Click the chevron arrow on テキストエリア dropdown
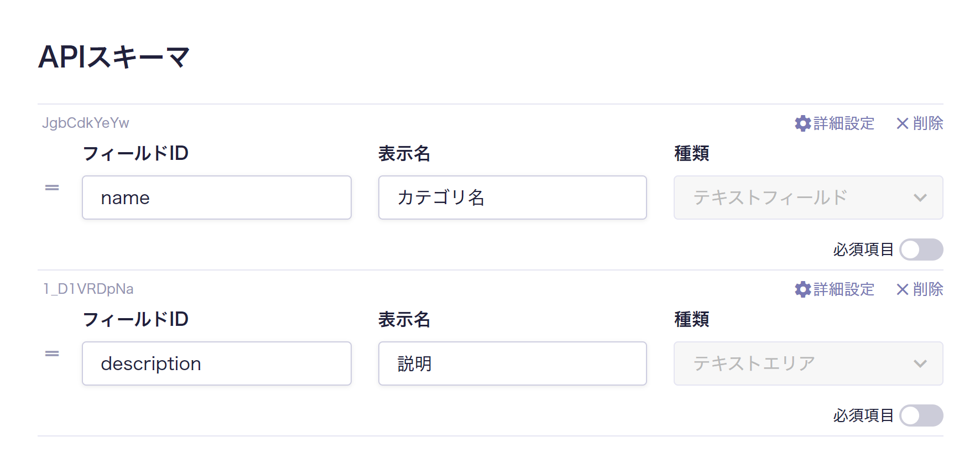Viewport: 980px width, 452px height. pyautogui.click(x=920, y=363)
